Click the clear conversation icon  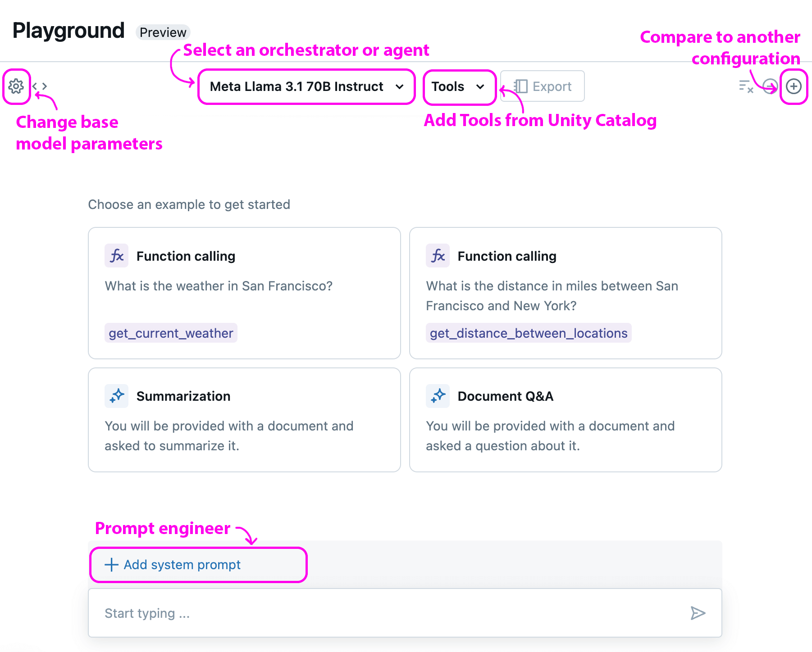(x=746, y=86)
